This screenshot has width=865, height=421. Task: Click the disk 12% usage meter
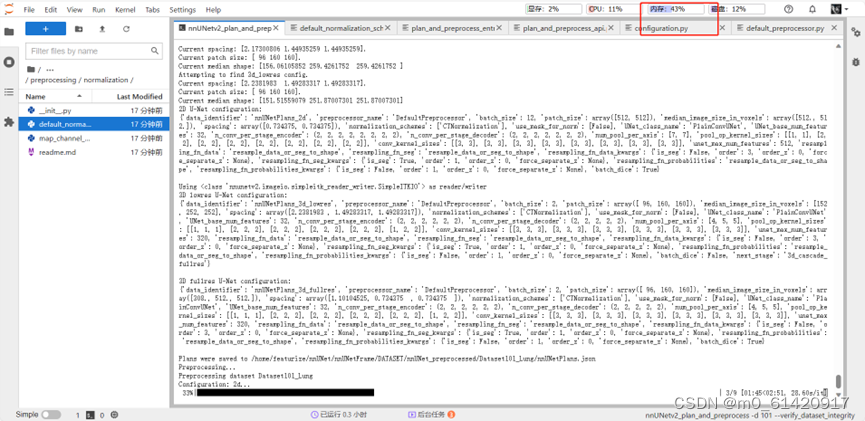tap(737, 9)
